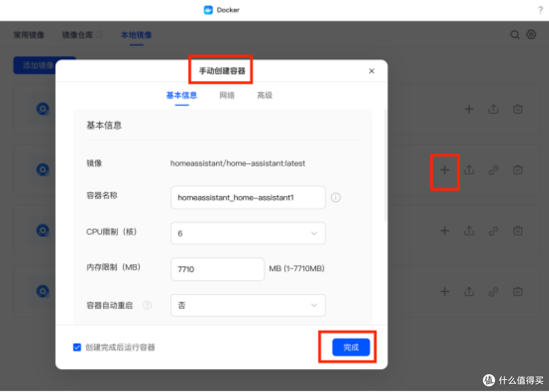Open search in Docker window
Viewport: 549px width, 392px height.
514,35
